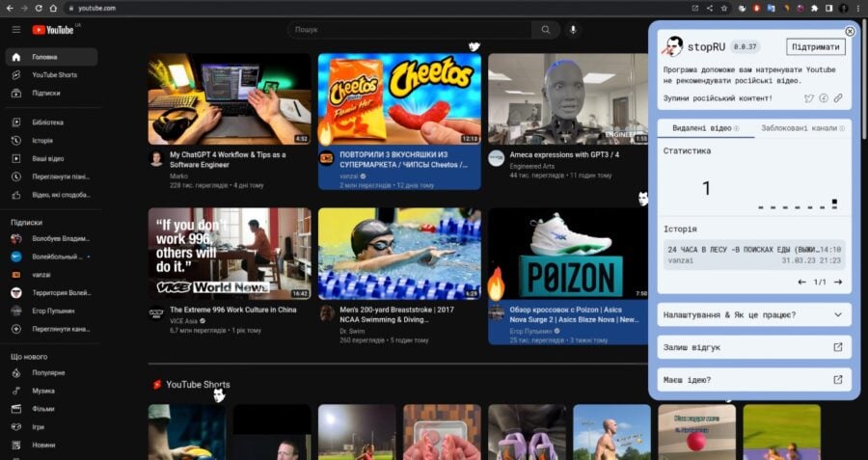Open the browser extensions puzzle icon
This screenshot has width=868, height=460.
(814, 9)
